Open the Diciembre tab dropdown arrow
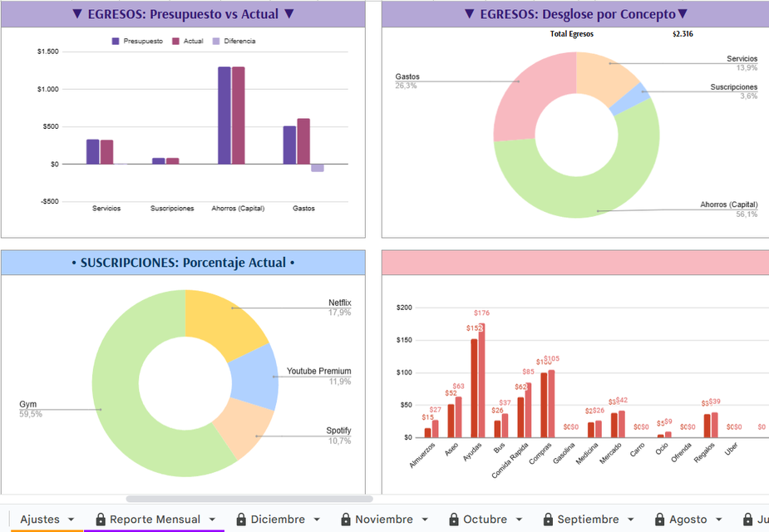Image resolution: width=769 pixels, height=532 pixels. pyautogui.click(x=317, y=520)
